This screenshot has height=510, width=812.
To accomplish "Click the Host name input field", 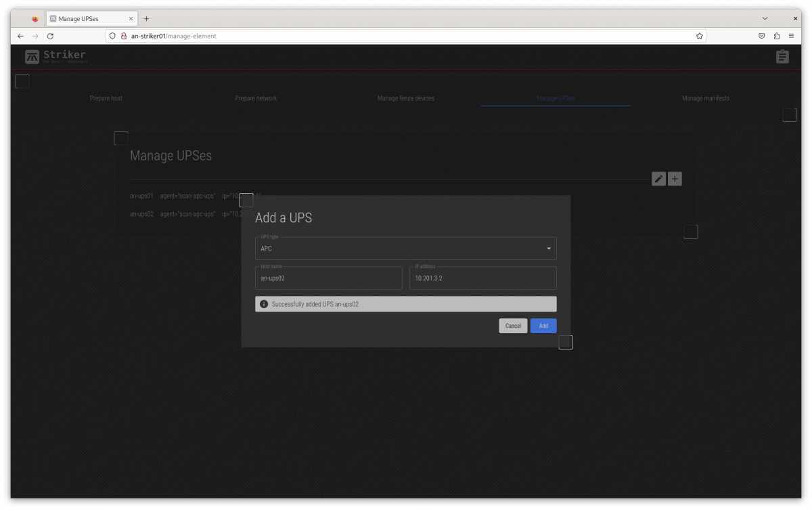I will pos(329,278).
